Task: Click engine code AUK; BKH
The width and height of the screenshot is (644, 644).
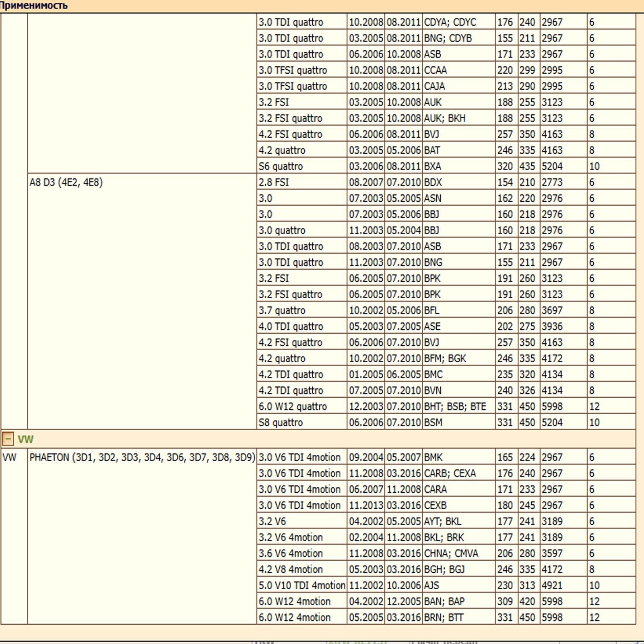Action: coord(445,118)
